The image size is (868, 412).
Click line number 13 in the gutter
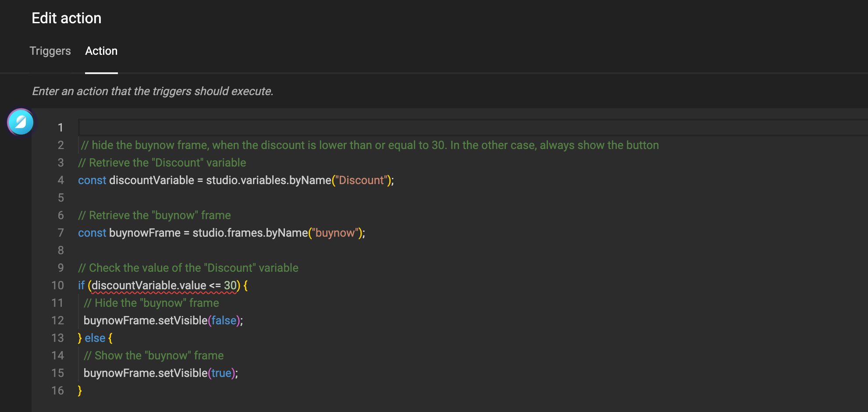pyautogui.click(x=57, y=338)
